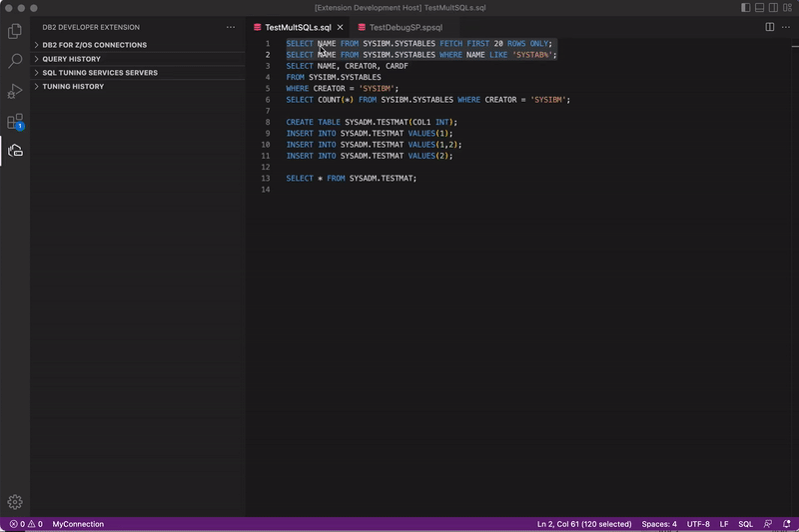Click the editor's vertical scrollbar overview ruler
Screen dimensions: 799x532
point(795,277)
